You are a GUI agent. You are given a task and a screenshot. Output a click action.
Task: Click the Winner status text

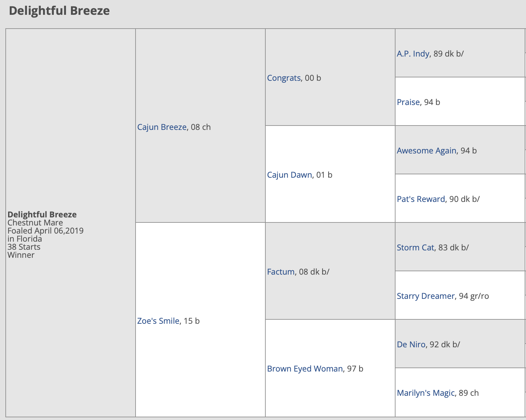[21, 255]
